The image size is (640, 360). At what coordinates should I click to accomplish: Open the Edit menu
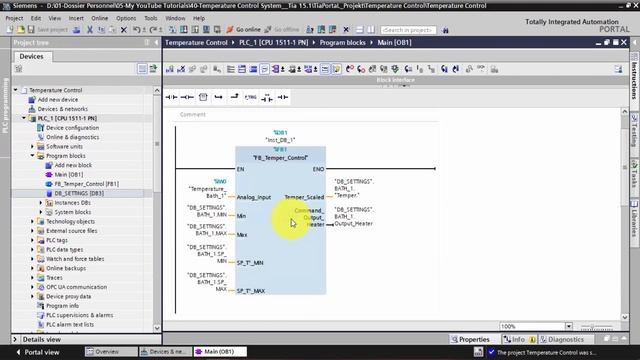coord(36,18)
